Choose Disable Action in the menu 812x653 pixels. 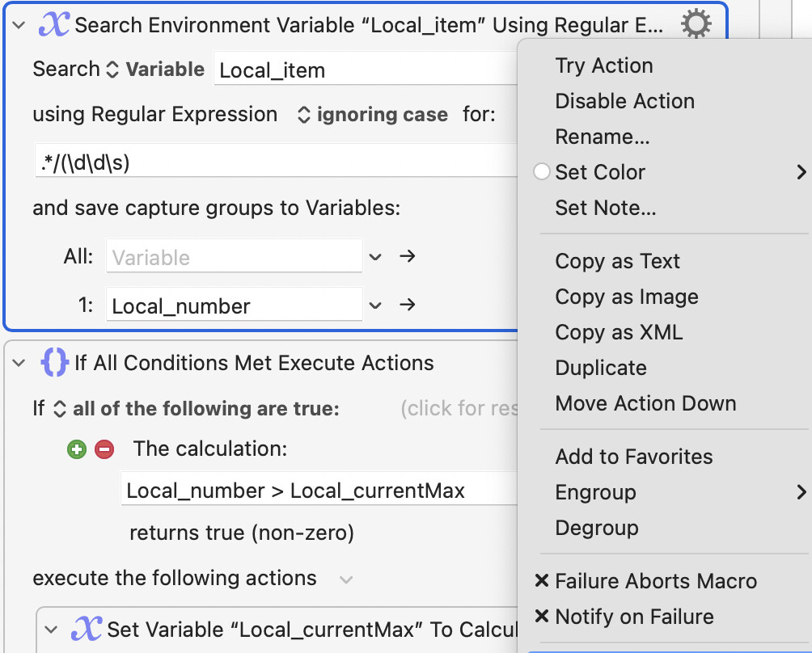pos(624,101)
